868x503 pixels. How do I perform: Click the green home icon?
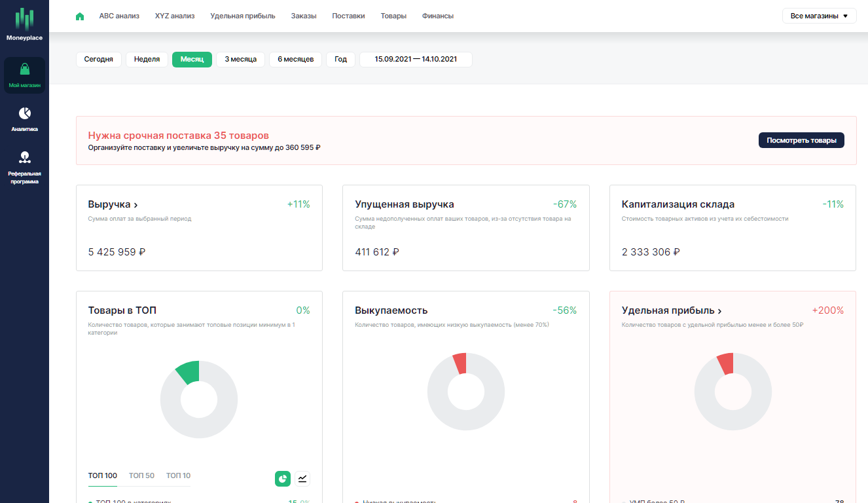[80, 16]
